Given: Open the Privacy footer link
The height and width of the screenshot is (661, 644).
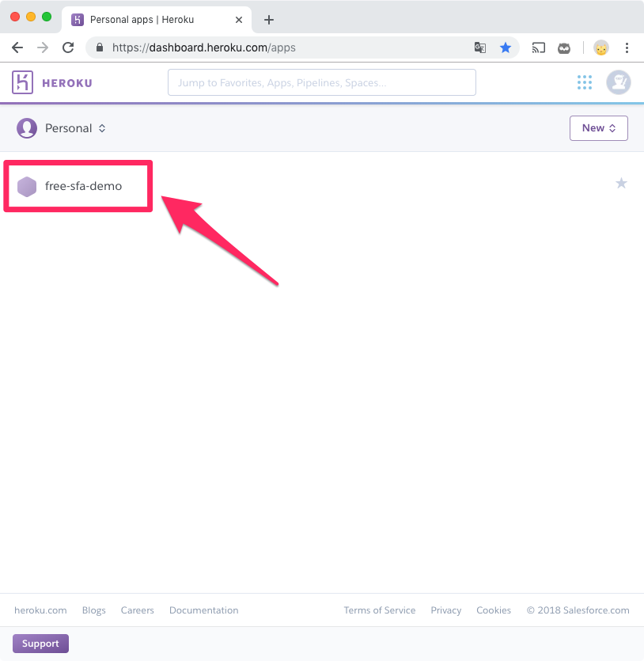Looking at the screenshot, I should 446,610.
